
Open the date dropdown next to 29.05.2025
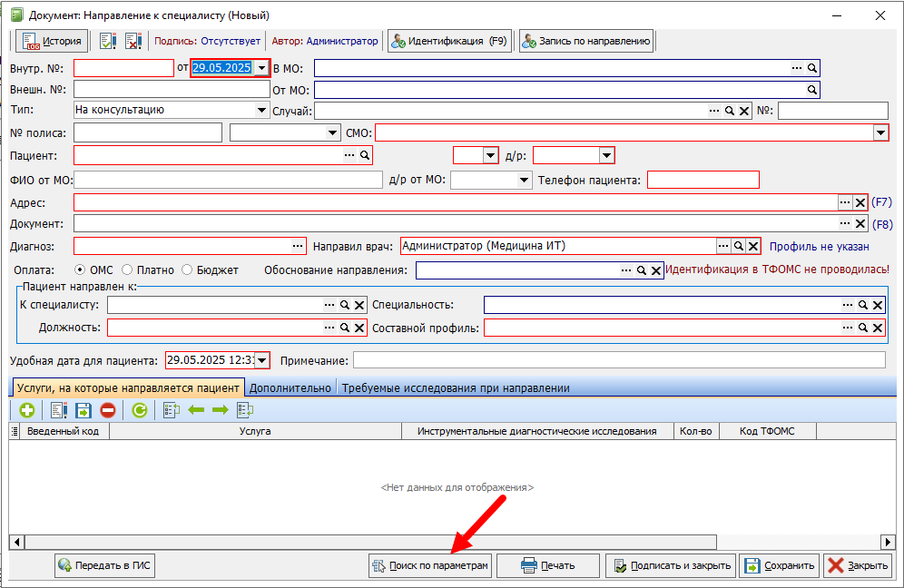(261, 68)
